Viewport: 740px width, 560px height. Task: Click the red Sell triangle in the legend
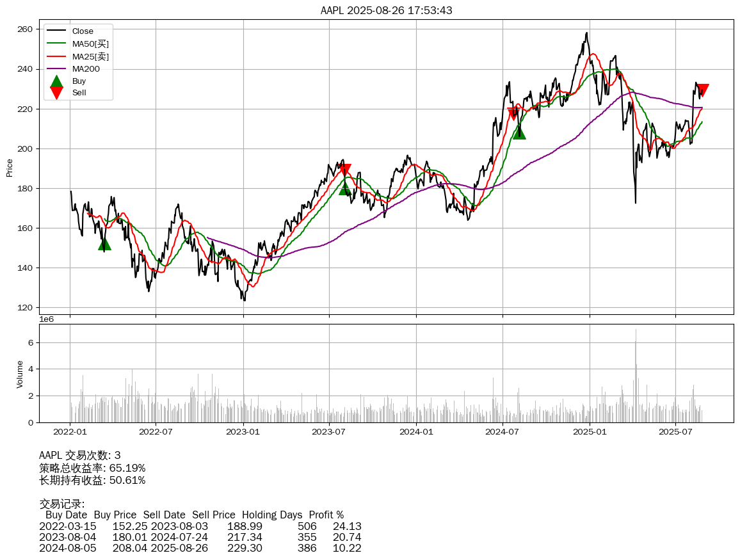[57, 93]
